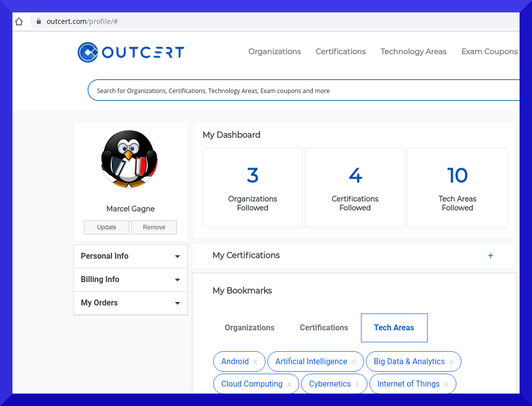Viewport: 532px width, 406px height.
Task: Remove the Android bookmark tag
Action: click(256, 362)
